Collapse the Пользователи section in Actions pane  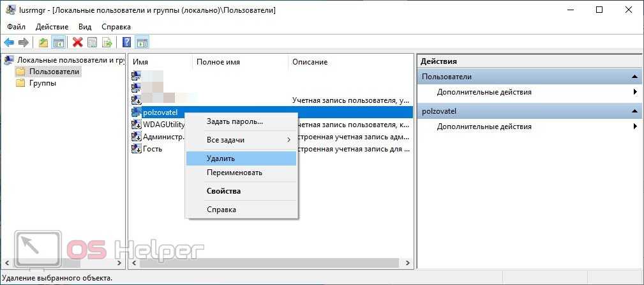[x=634, y=77]
